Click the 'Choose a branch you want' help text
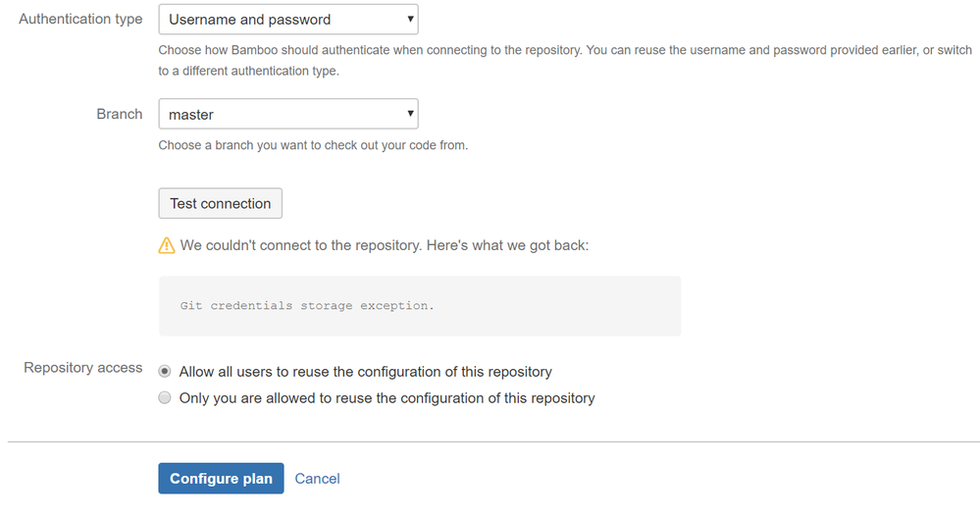Viewport: 980px width, 517px height. [313, 145]
